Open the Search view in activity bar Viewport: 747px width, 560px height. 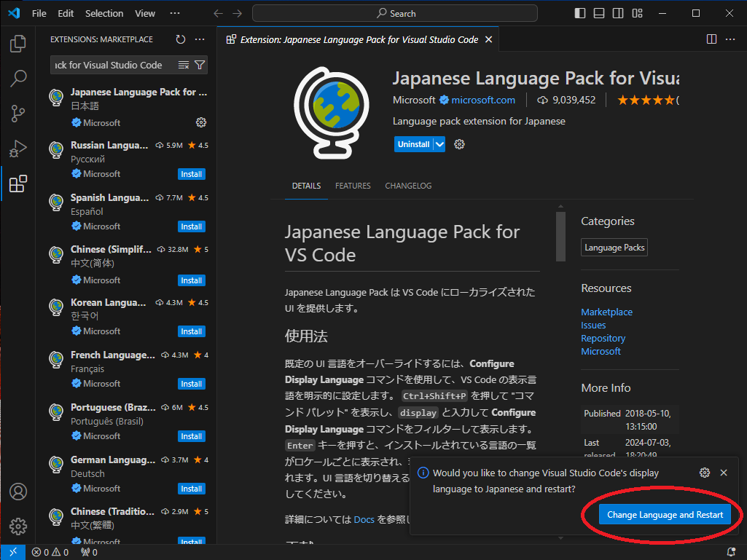click(x=18, y=79)
